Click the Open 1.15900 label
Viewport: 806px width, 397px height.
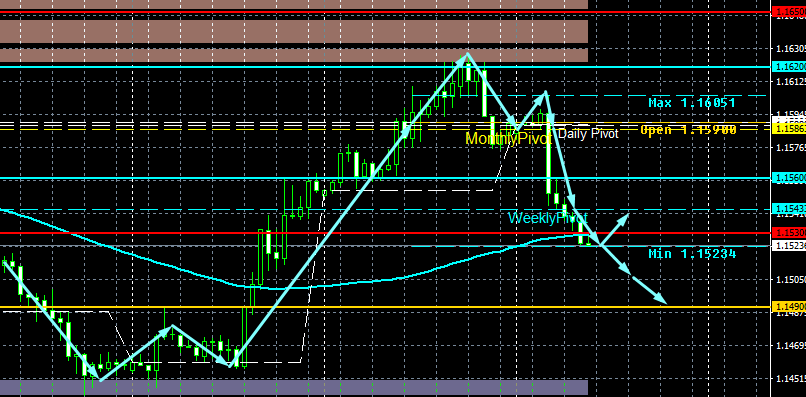(x=688, y=130)
